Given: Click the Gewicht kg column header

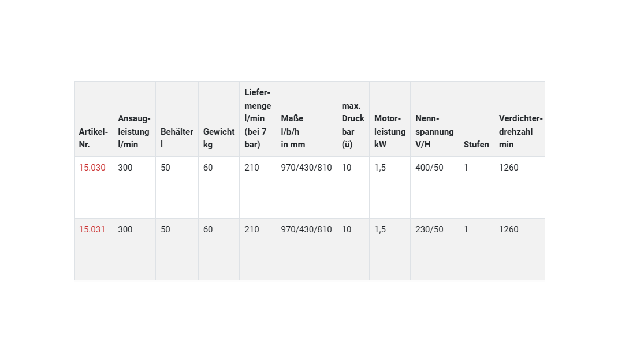Looking at the screenshot, I should (x=219, y=138).
